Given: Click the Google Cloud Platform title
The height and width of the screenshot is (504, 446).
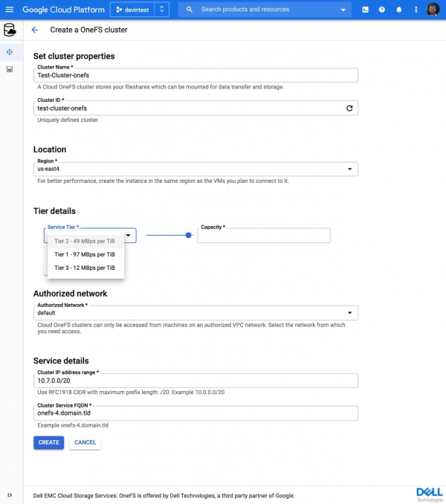Looking at the screenshot, I should tap(64, 10).
